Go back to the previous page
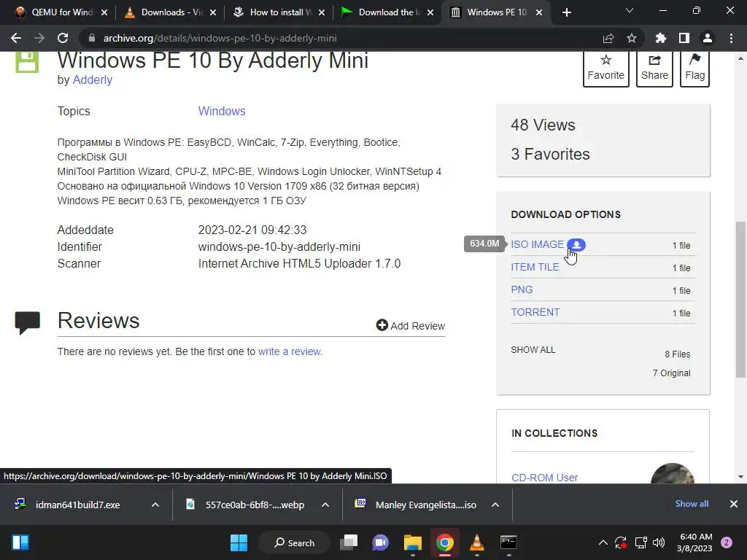The height and width of the screenshot is (560, 747). [16, 38]
